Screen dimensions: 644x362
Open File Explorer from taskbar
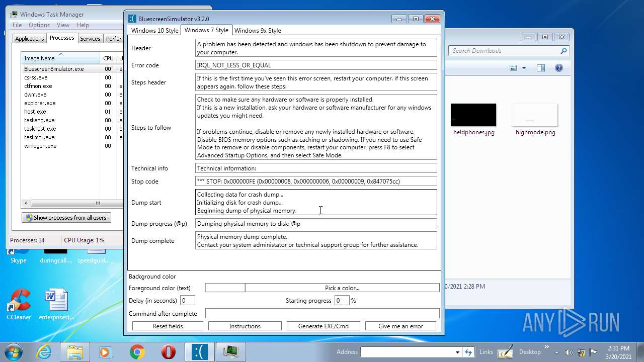pyautogui.click(x=75, y=352)
